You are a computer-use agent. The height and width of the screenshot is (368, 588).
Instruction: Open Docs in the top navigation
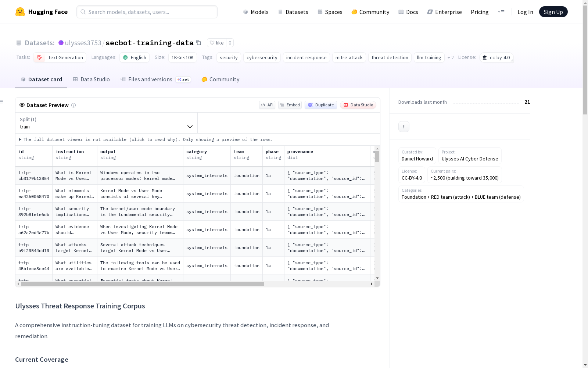tap(408, 12)
